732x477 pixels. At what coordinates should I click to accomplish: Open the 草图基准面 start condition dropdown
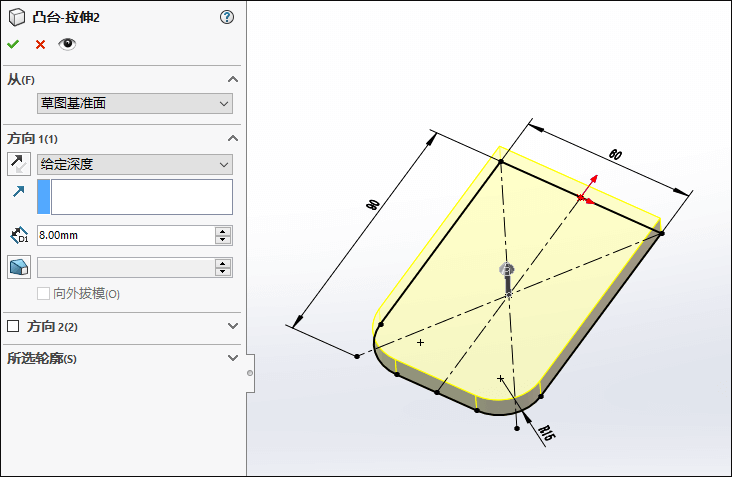[135, 104]
